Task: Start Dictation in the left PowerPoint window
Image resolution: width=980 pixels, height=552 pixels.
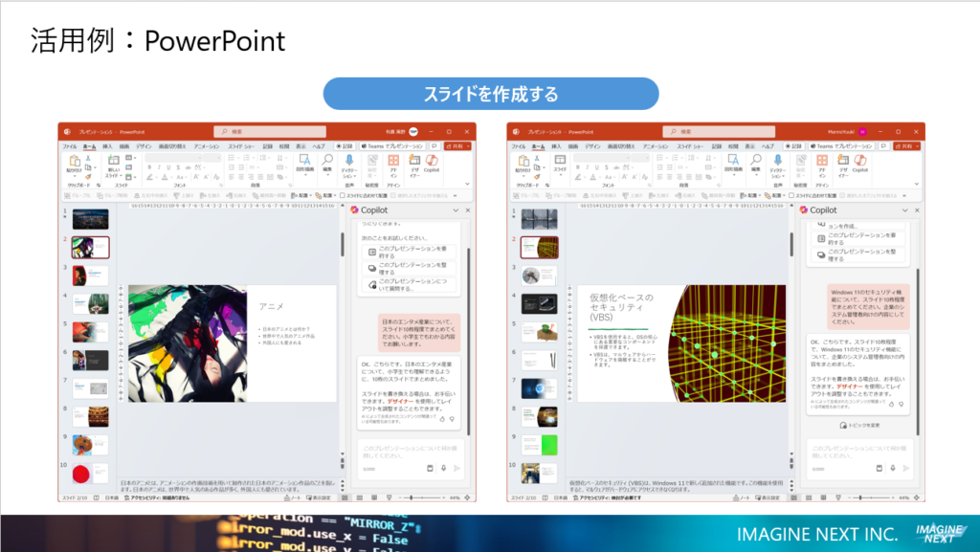Action: 349,166
